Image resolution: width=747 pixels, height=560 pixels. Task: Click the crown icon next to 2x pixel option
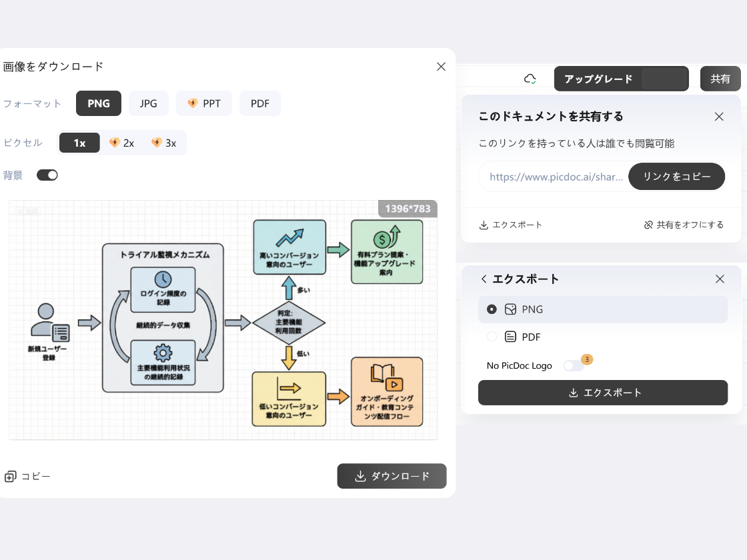click(x=114, y=142)
